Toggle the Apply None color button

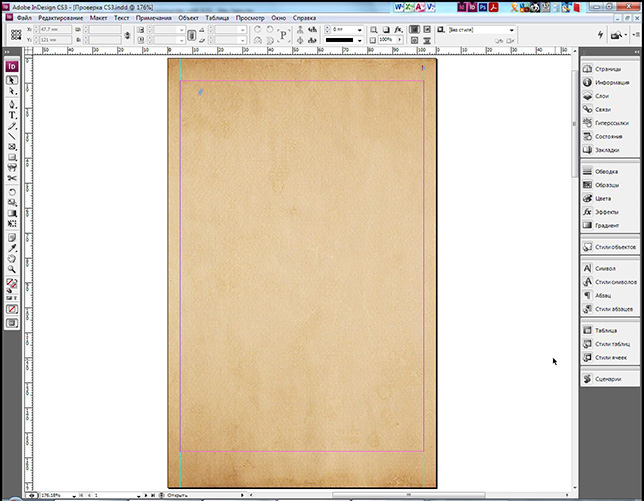pos(12,310)
